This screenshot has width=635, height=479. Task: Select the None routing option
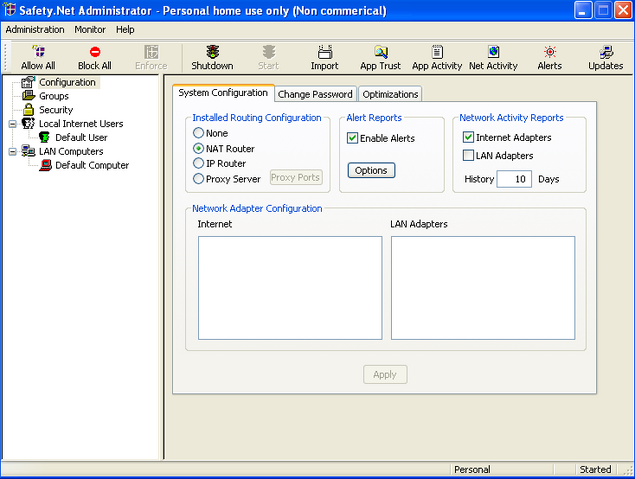(x=198, y=133)
